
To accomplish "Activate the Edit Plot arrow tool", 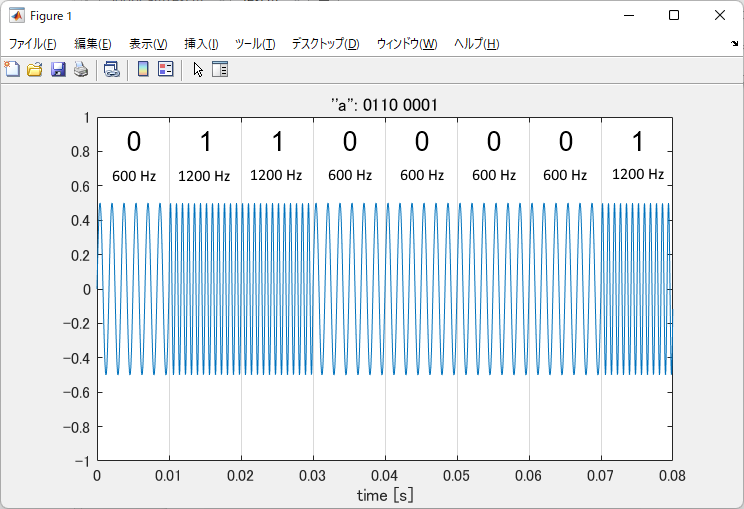I will coord(198,69).
